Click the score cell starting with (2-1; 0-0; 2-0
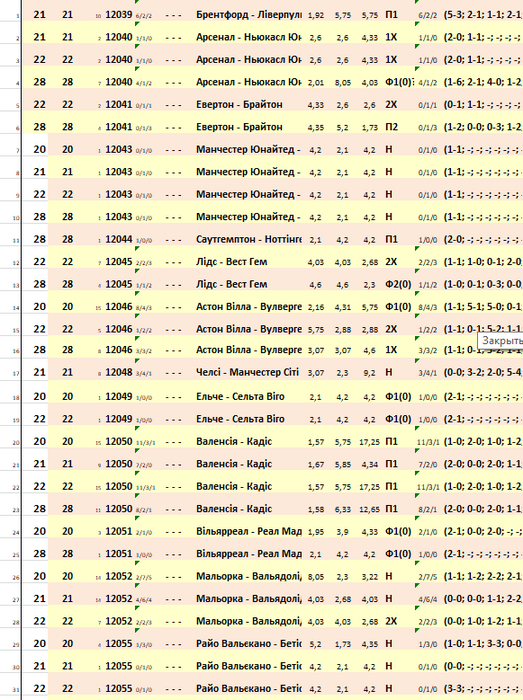 (483, 532)
